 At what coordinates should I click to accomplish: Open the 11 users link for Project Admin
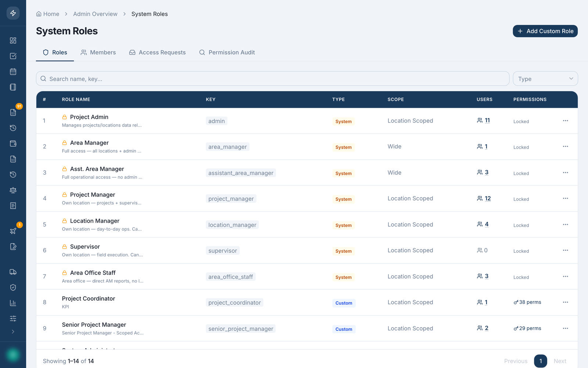tap(483, 120)
